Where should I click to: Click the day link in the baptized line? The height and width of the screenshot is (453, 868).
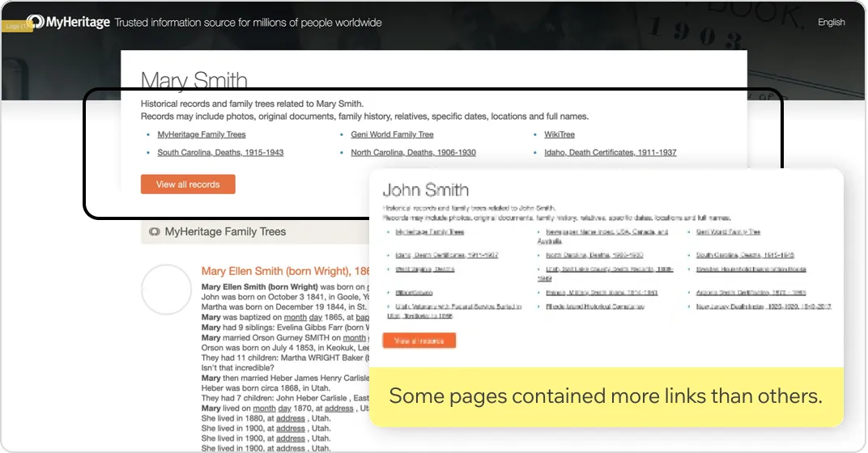[x=316, y=317]
